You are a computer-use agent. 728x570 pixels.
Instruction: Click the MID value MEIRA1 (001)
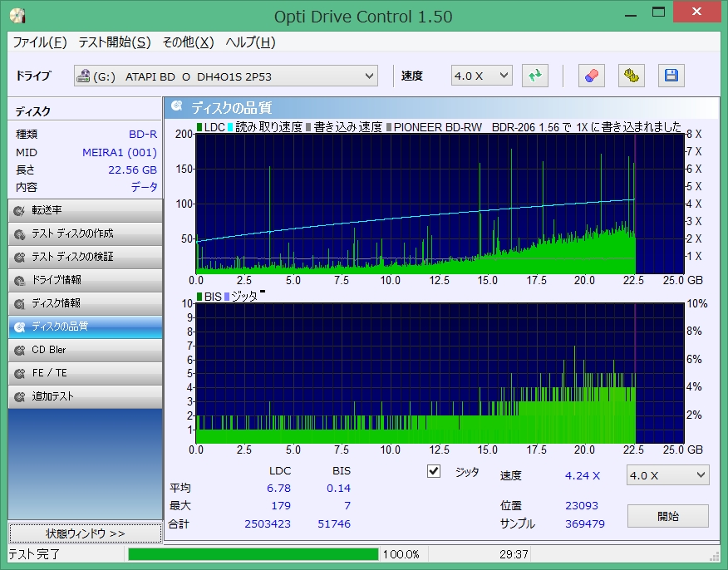point(120,152)
